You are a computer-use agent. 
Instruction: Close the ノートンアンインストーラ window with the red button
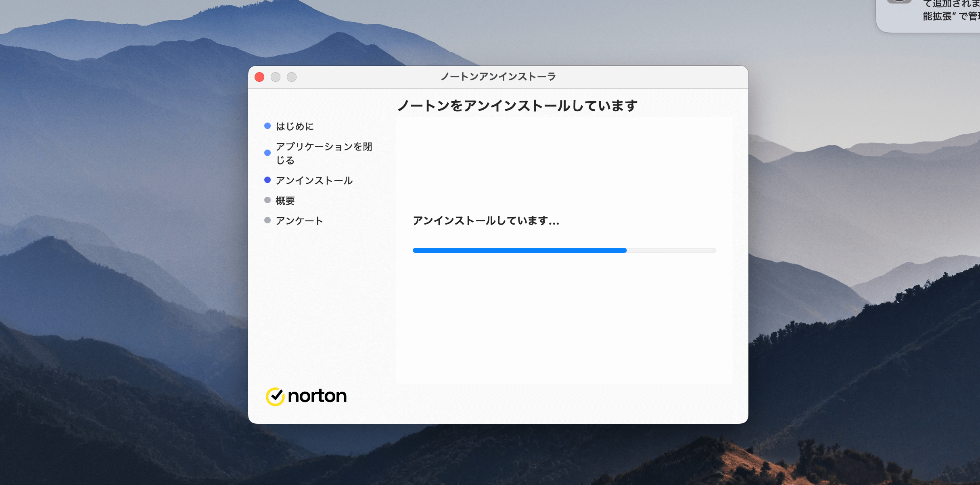click(x=259, y=77)
